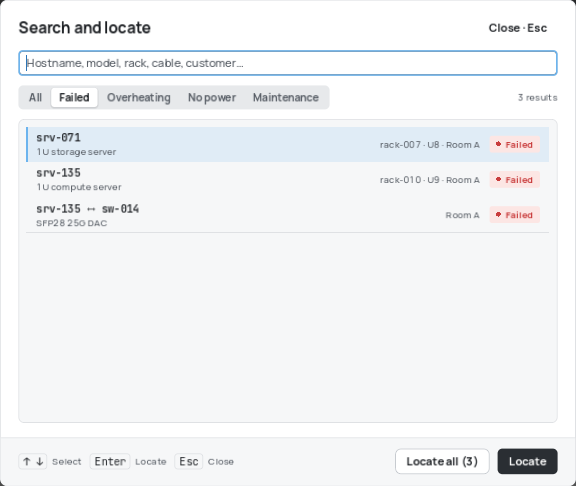The image size is (576, 486).
Task: Click the Failed badge on srv-071 row
Action: tap(515, 145)
